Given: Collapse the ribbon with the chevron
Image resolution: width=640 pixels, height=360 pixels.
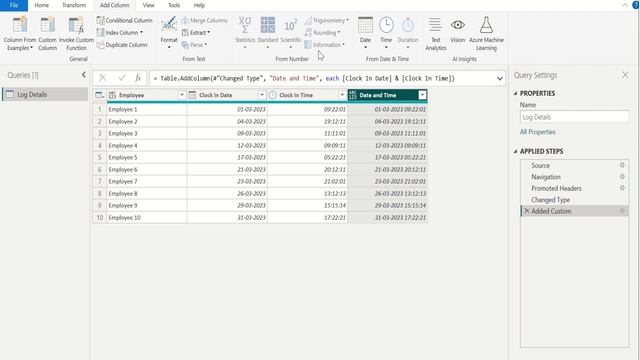Looking at the screenshot, I should (625, 5).
